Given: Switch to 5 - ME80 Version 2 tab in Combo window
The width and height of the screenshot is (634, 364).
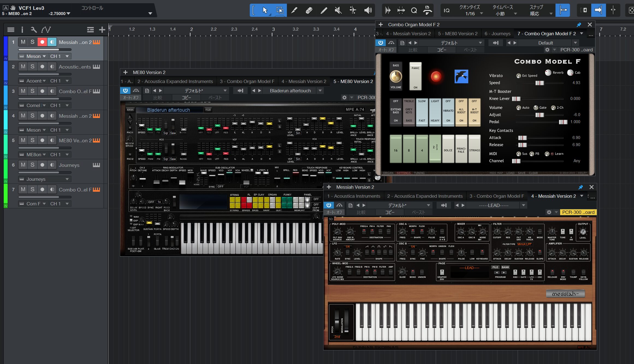Looking at the screenshot, I should [x=458, y=34].
